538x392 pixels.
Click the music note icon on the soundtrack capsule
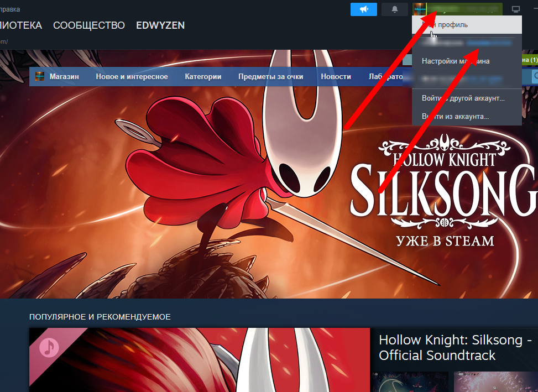49,347
